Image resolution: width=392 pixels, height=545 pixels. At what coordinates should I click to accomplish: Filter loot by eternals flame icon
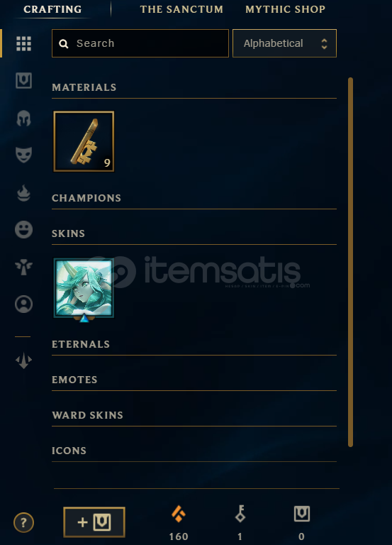tap(23, 193)
